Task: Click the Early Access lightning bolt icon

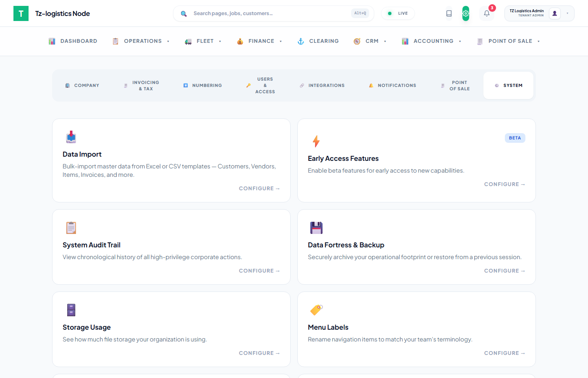Action: click(316, 141)
